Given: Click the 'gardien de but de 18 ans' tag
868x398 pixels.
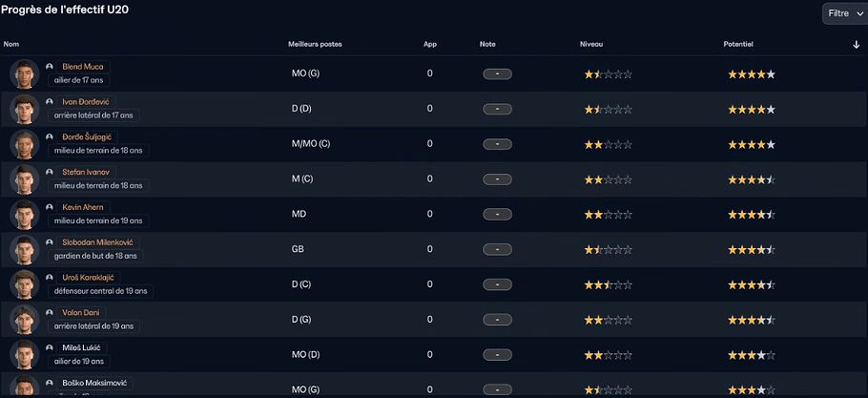Looking at the screenshot, I should [x=95, y=257].
